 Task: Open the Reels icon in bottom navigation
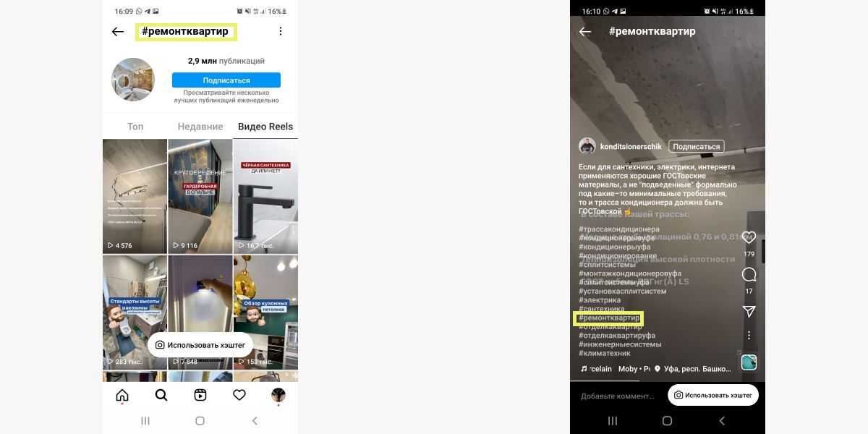point(200,395)
